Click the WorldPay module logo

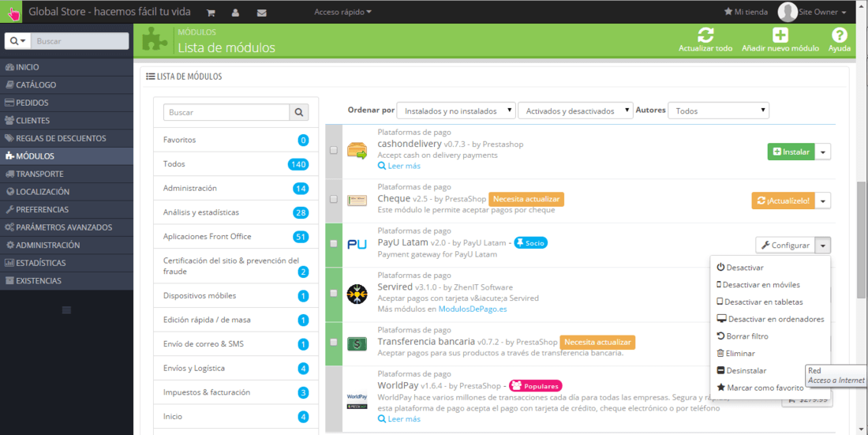coord(357,400)
